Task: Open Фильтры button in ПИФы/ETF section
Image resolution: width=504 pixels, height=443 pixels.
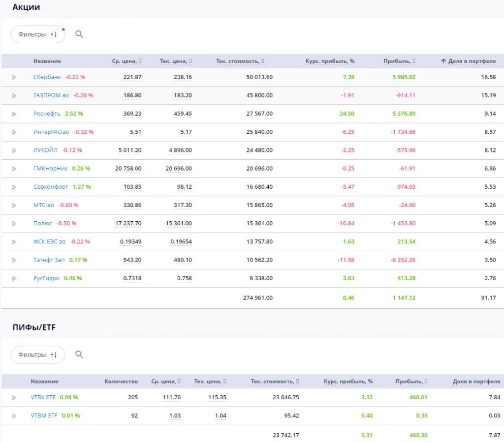Action: (38, 354)
